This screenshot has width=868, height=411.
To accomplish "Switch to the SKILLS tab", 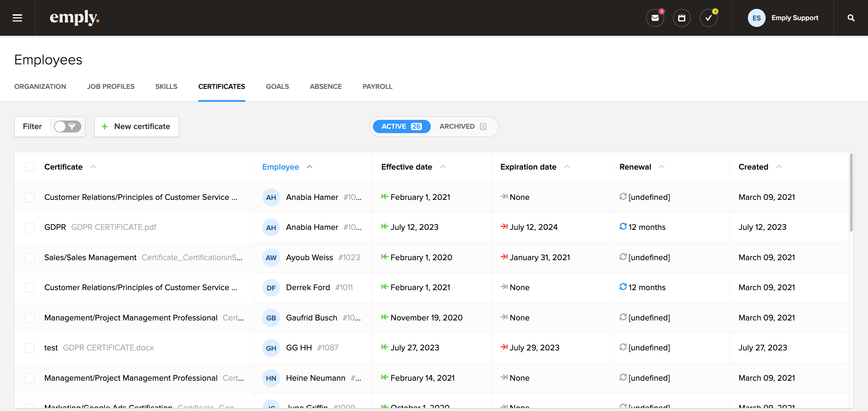I will pyautogui.click(x=166, y=86).
